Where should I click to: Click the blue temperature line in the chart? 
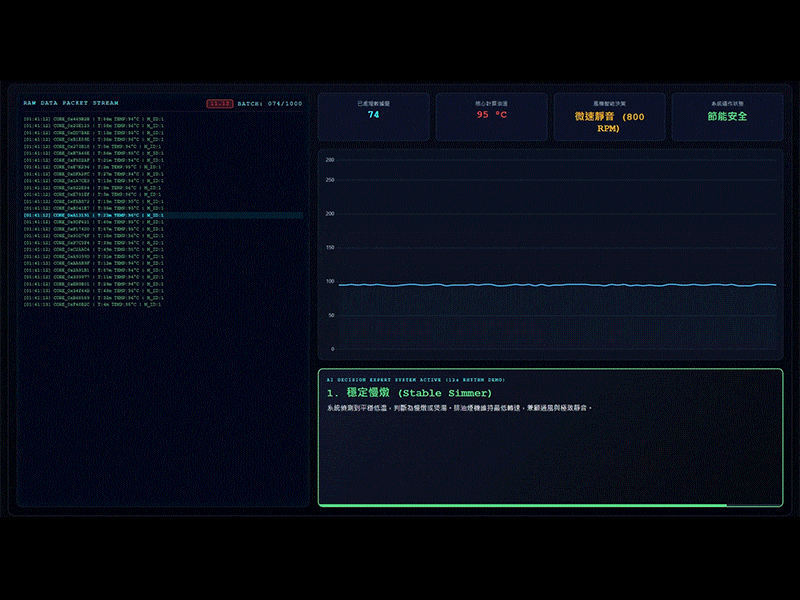[557, 285]
